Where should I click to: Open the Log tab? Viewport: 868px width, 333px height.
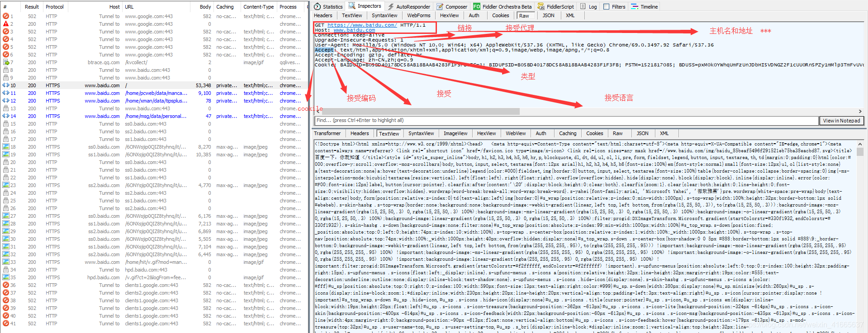coord(588,6)
